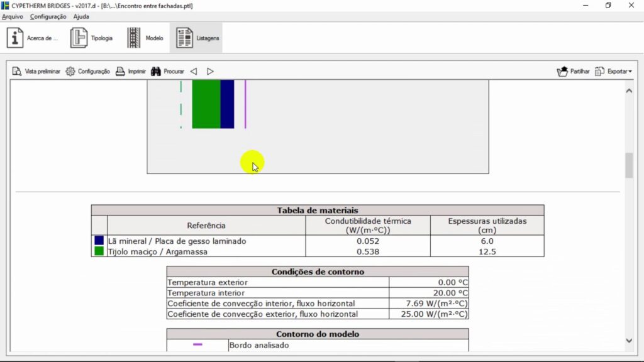
Task: Open the Configuração menu in menu bar
Action: [48, 16]
